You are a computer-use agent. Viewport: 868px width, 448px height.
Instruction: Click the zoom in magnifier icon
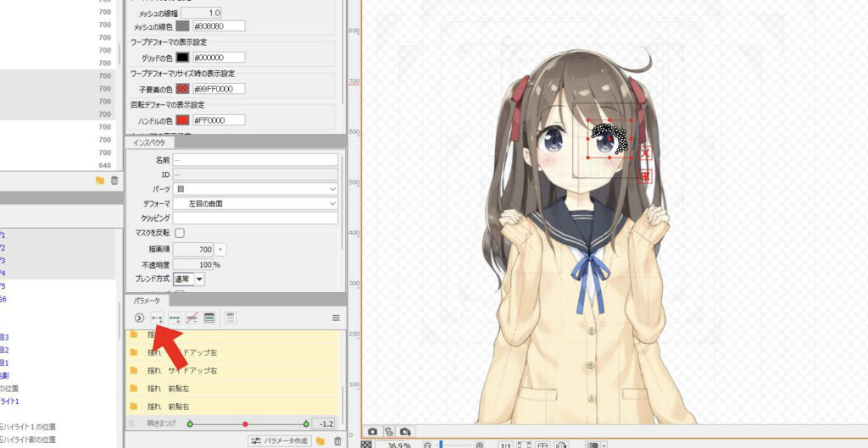coord(480,445)
